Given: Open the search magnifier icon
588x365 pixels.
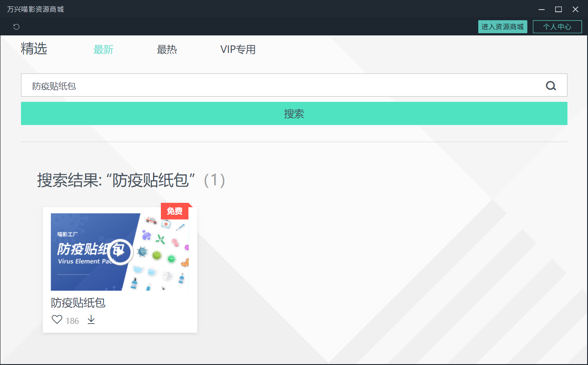Looking at the screenshot, I should pos(550,85).
